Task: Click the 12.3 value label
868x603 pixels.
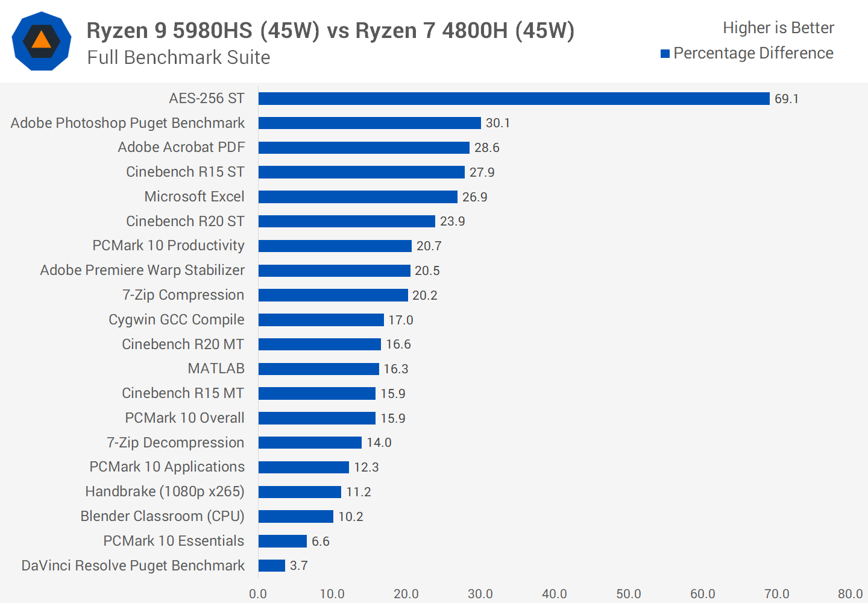Action: pyautogui.click(x=366, y=467)
